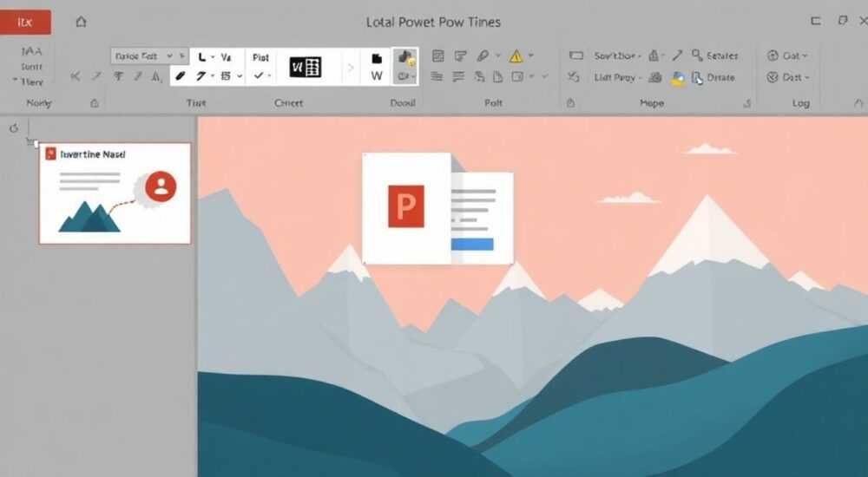Select the first slide thumbnail
868x477 pixels.
coord(115,193)
